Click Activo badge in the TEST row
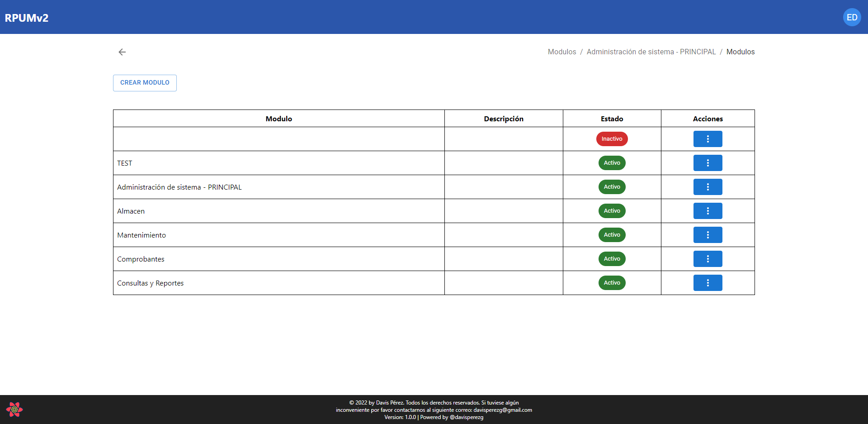This screenshot has height=424, width=868. pos(612,163)
